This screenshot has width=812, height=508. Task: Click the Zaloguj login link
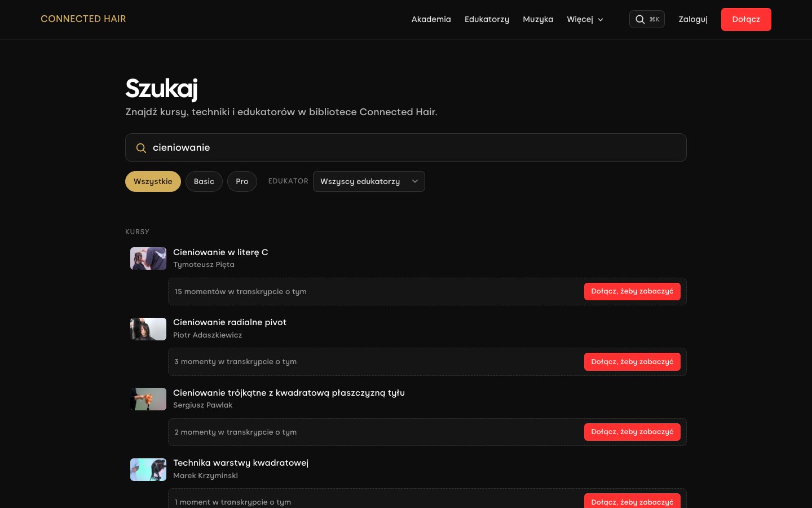click(x=693, y=19)
